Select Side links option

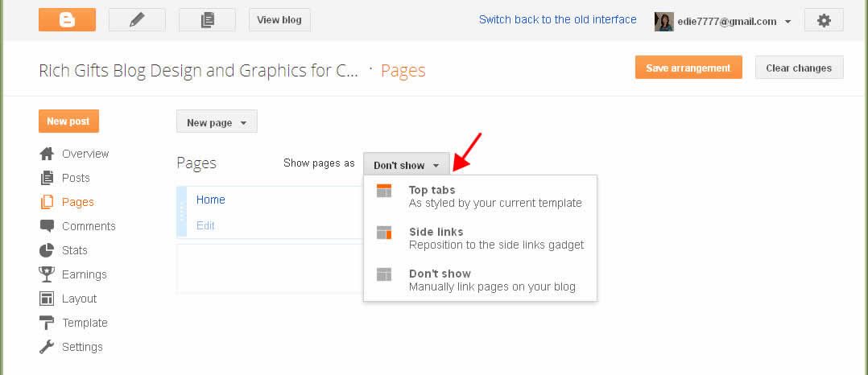pos(480,238)
